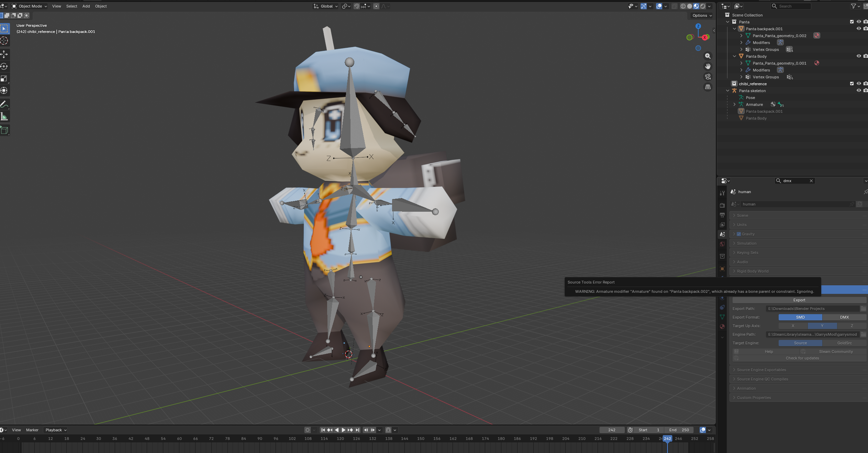Image resolution: width=868 pixels, height=453 pixels.
Task: Click frame 242 playhead marker
Action: 667,439
